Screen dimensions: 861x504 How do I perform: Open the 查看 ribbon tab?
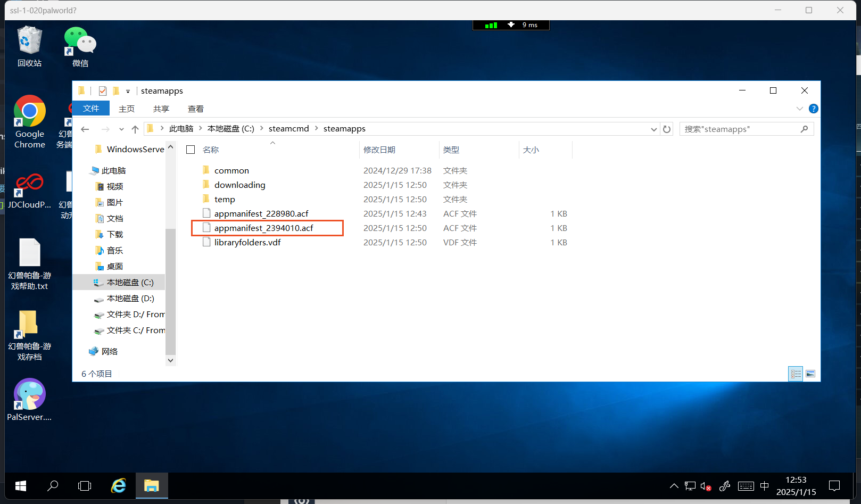coord(196,109)
